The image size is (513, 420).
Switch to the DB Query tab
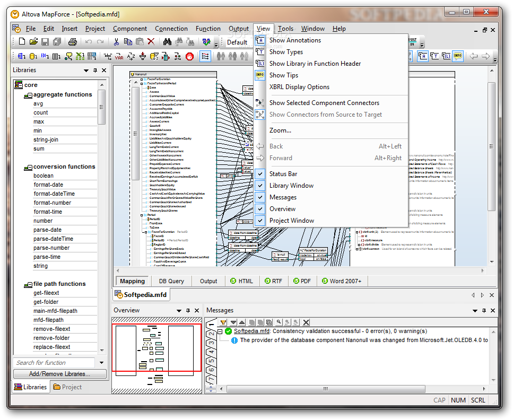click(x=171, y=281)
